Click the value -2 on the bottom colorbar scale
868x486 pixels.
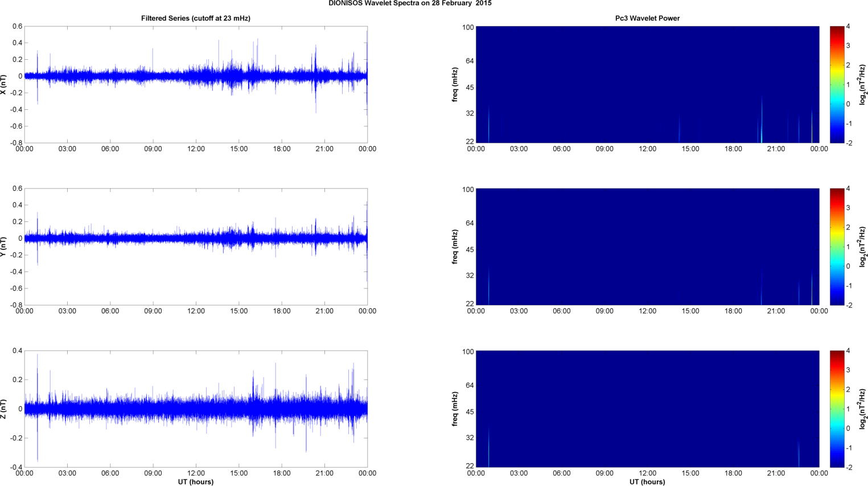pyautogui.click(x=849, y=467)
